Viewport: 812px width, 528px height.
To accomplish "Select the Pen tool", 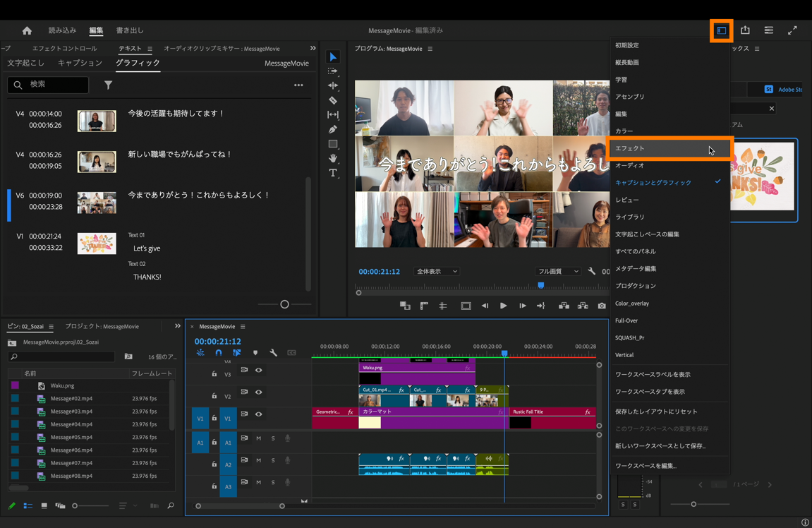I will click(333, 129).
